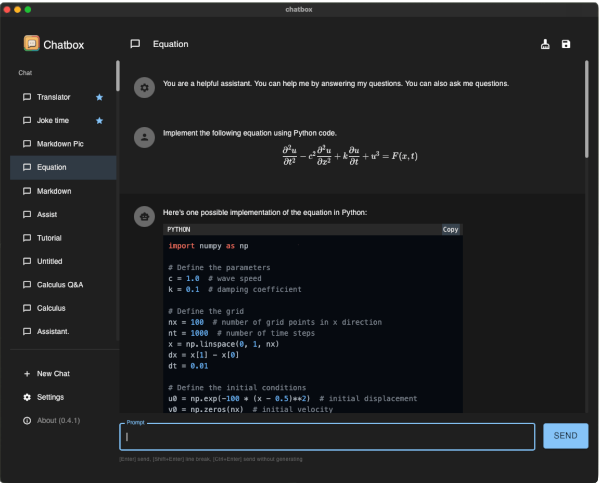This screenshot has height=483, width=605.
Task: Open the Assistant. chat
Action: [x=63, y=332]
